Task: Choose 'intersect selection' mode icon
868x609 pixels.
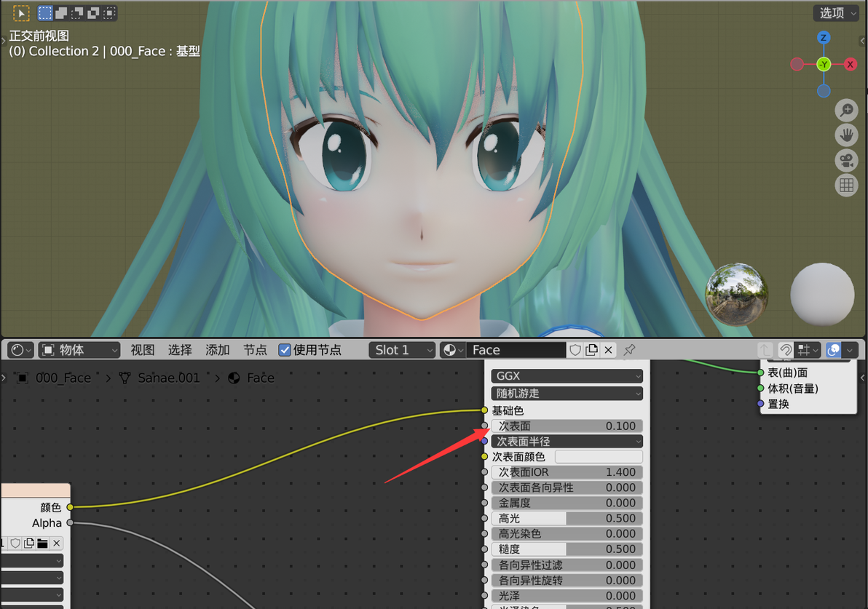Action: [110, 12]
